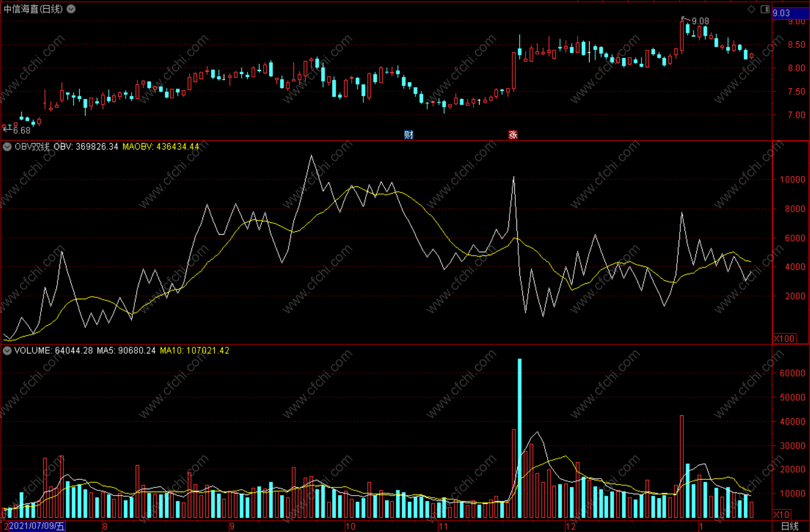
Task: Click month marker 11 on time axis
Action: click(444, 526)
